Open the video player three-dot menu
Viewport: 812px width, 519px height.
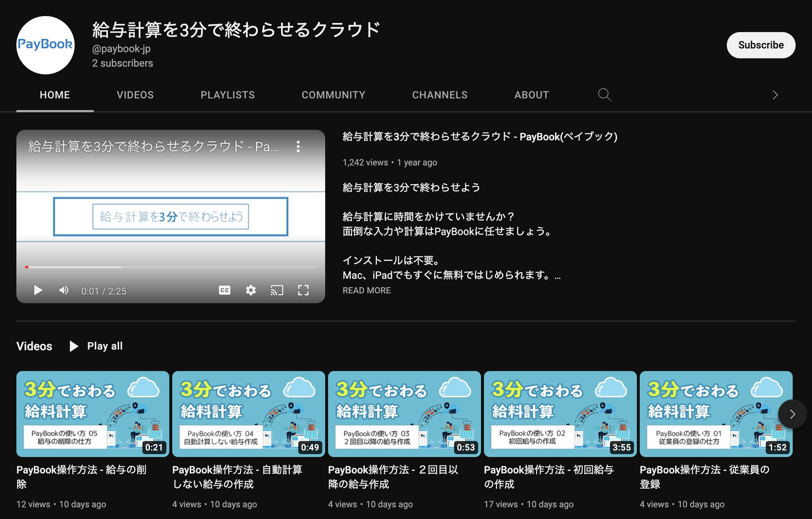298,147
